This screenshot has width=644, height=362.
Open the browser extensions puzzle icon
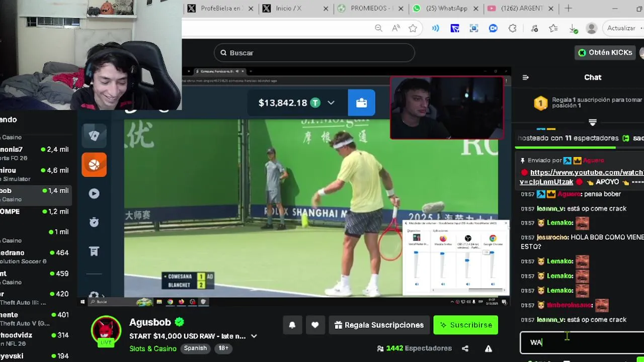pyautogui.click(x=512, y=29)
